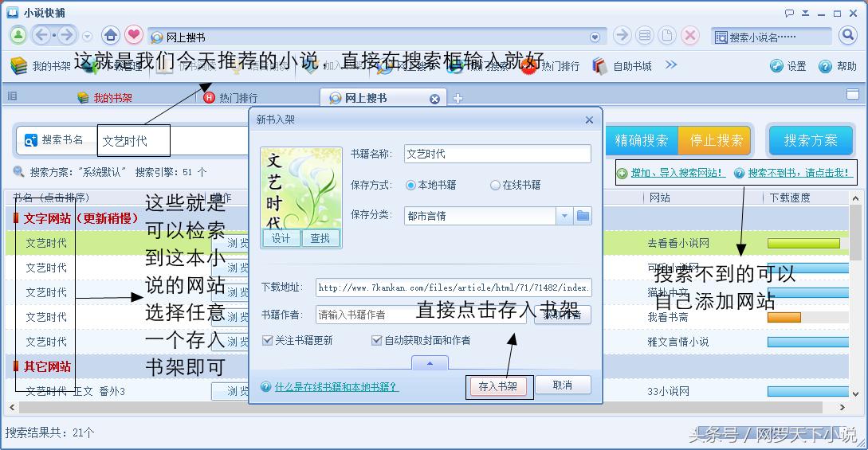Screen dimensions: 868x450
Task: Click the page document icon in toolbar
Action: point(667,36)
